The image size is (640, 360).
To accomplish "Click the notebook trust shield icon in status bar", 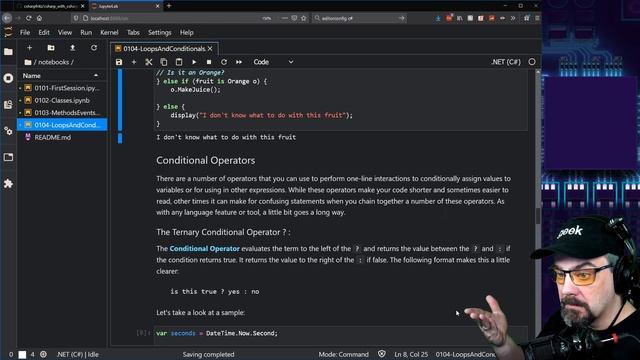I will 382,354.
